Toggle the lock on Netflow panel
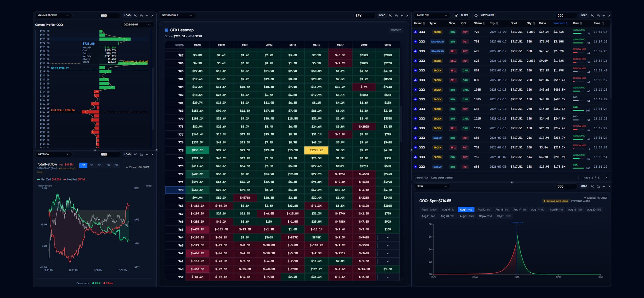 click(x=141, y=154)
